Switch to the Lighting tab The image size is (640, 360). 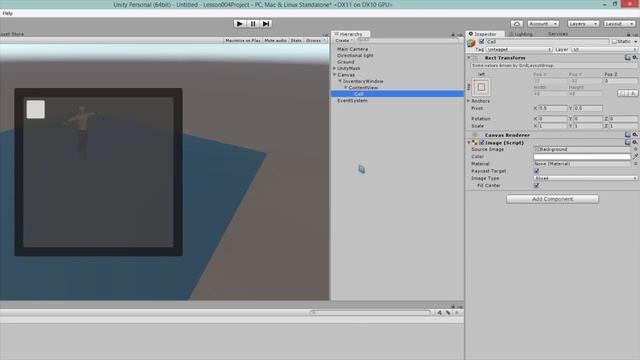coord(521,34)
